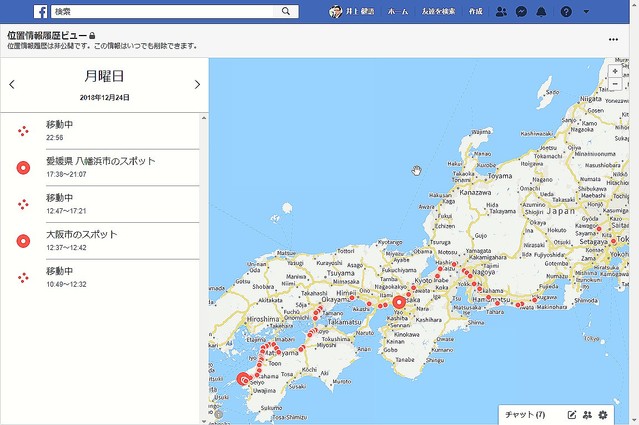Zoom in the map with plus button
The image size is (639, 425).
615,71
